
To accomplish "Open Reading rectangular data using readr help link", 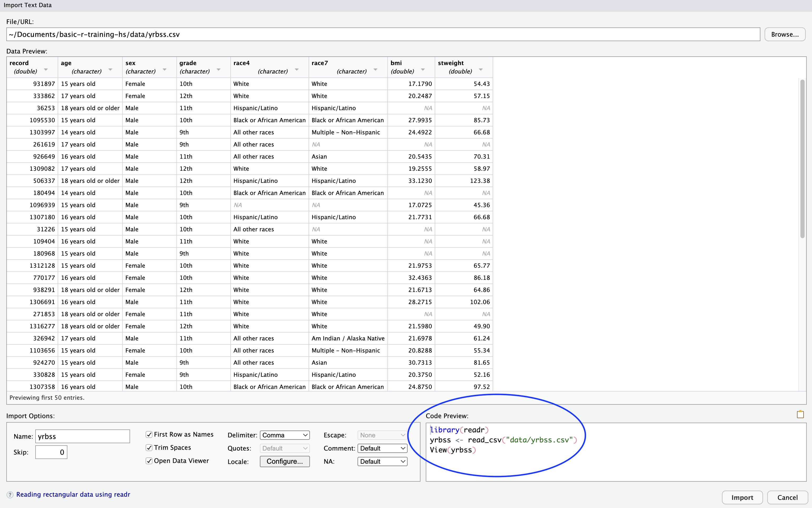I will pos(73,494).
